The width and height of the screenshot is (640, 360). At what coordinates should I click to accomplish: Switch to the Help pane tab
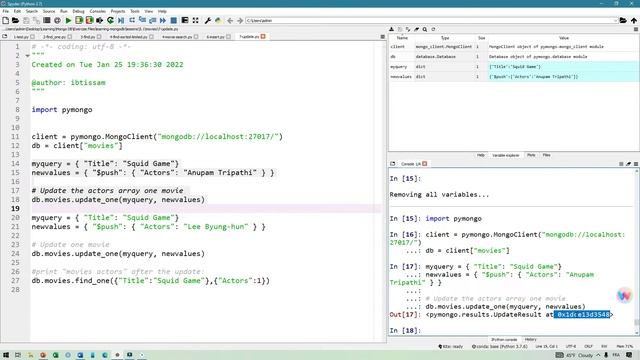(x=481, y=155)
